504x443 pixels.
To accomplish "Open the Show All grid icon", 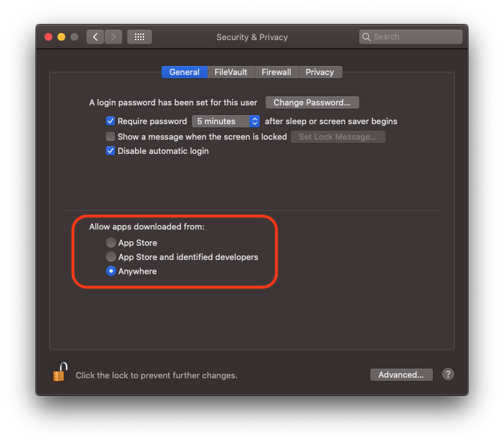I will tap(139, 37).
